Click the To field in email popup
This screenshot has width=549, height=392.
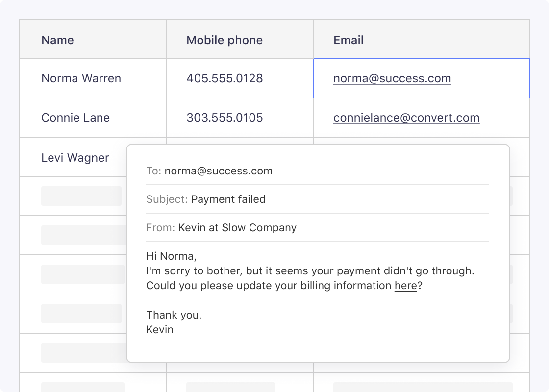click(218, 171)
